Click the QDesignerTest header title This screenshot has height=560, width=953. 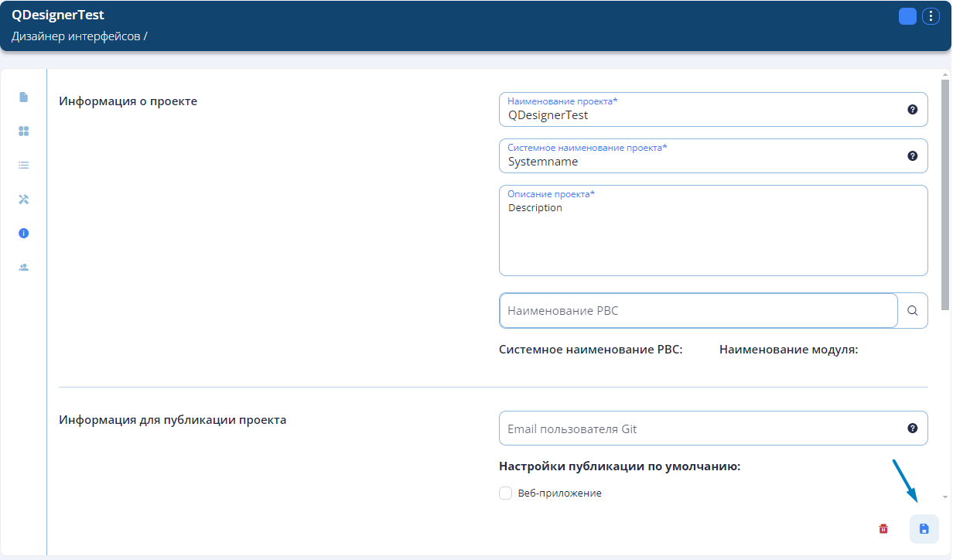point(58,15)
